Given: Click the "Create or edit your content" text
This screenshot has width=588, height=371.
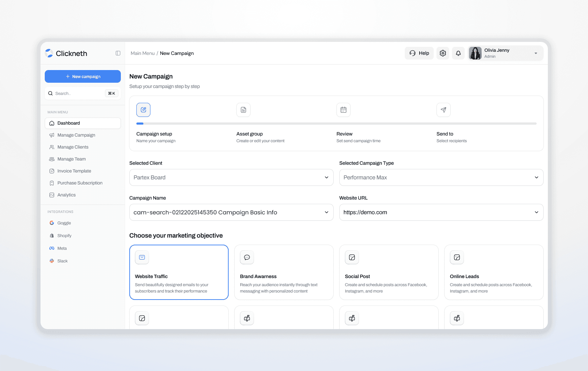Looking at the screenshot, I should (260, 141).
